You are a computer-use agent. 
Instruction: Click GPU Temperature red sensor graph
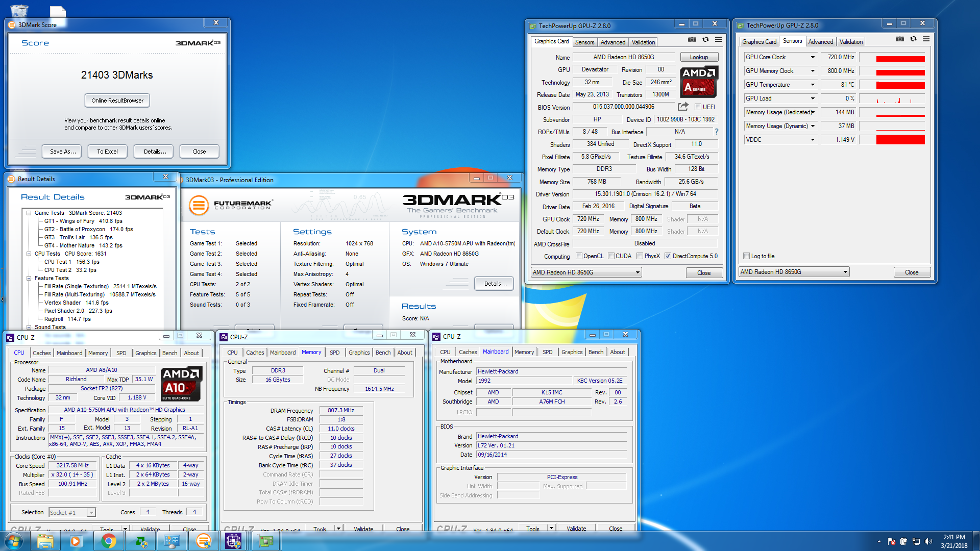coord(900,85)
